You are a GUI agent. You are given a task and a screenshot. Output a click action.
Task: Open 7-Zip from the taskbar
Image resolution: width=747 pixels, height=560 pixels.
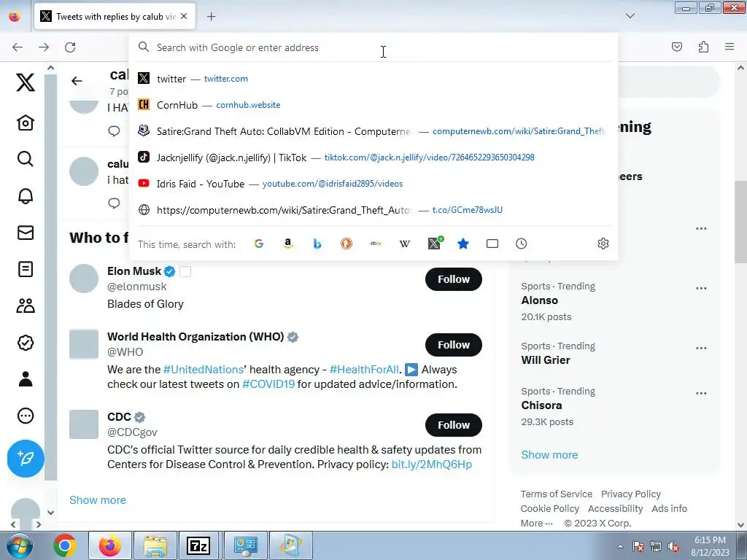(198, 545)
